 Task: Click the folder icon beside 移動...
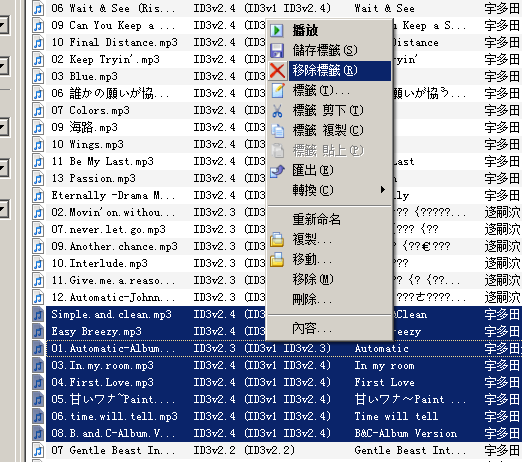277,259
